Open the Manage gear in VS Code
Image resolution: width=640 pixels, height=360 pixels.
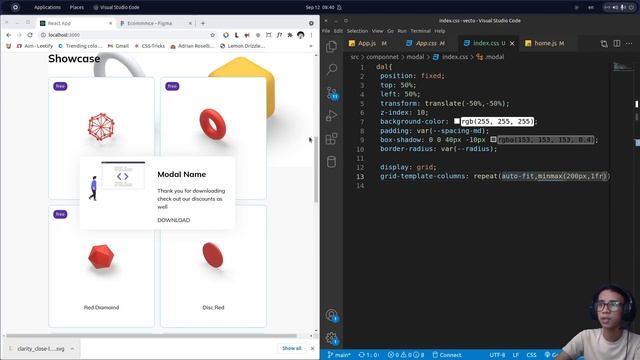331,338
